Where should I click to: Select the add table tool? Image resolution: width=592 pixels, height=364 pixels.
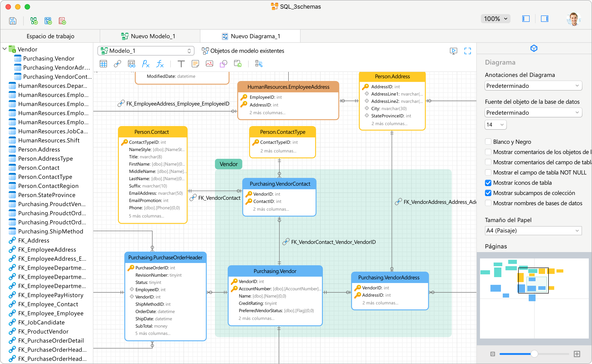coord(103,64)
